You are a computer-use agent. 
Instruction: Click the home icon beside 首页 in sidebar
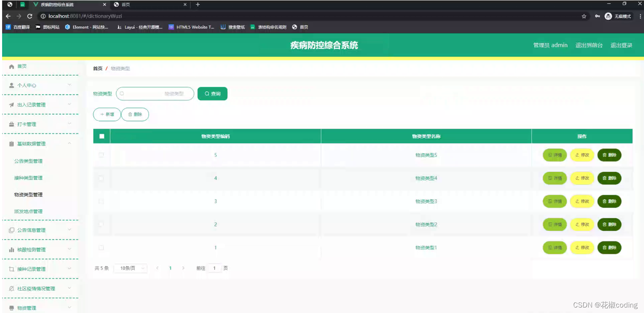(x=12, y=67)
